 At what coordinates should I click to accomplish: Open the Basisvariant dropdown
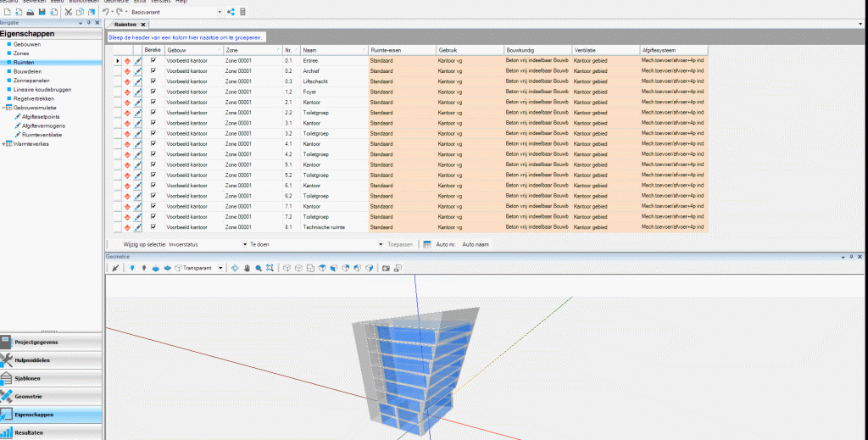[220, 12]
